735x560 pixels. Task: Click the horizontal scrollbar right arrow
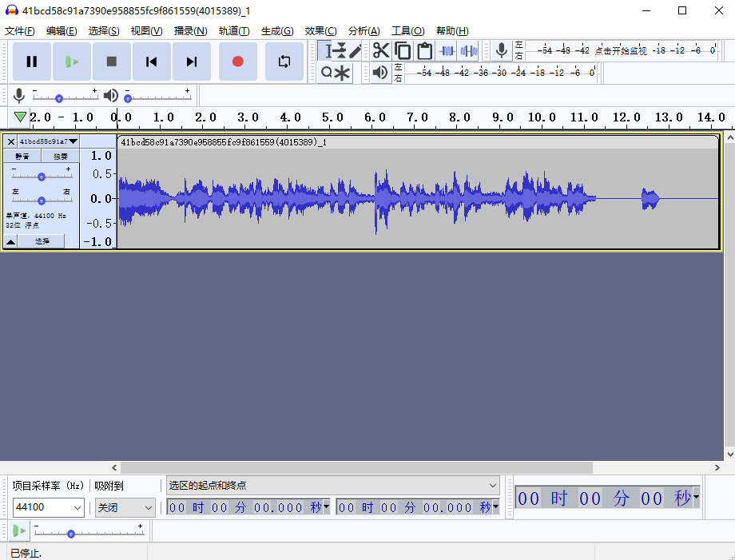717,467
